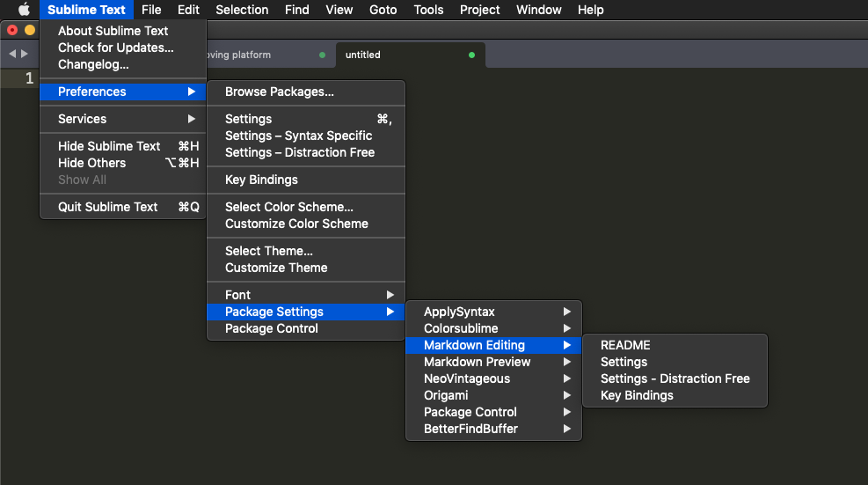The width and height of the screenshot is (868, 485).
Task: Minimize the Sublime Text window
Action: pos(30,30)
